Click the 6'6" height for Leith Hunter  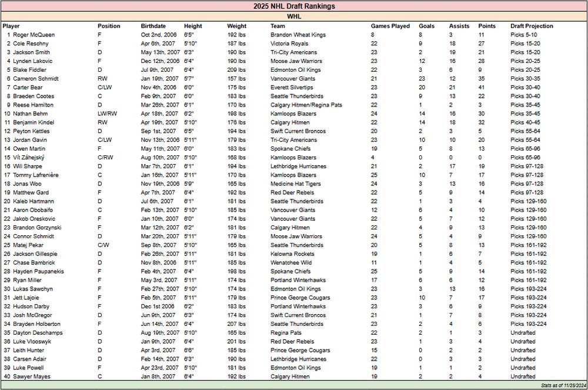click(x=189, y=350)
